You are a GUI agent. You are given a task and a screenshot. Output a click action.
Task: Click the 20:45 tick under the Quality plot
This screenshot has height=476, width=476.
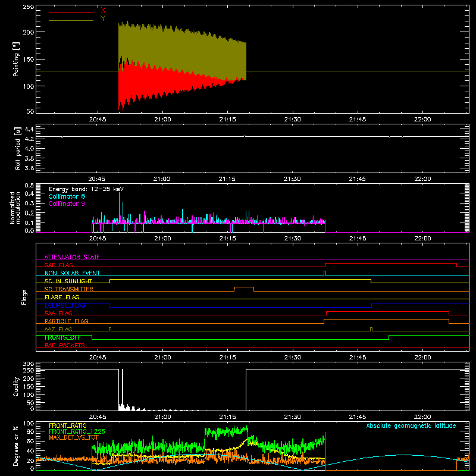tap(98, 417)
